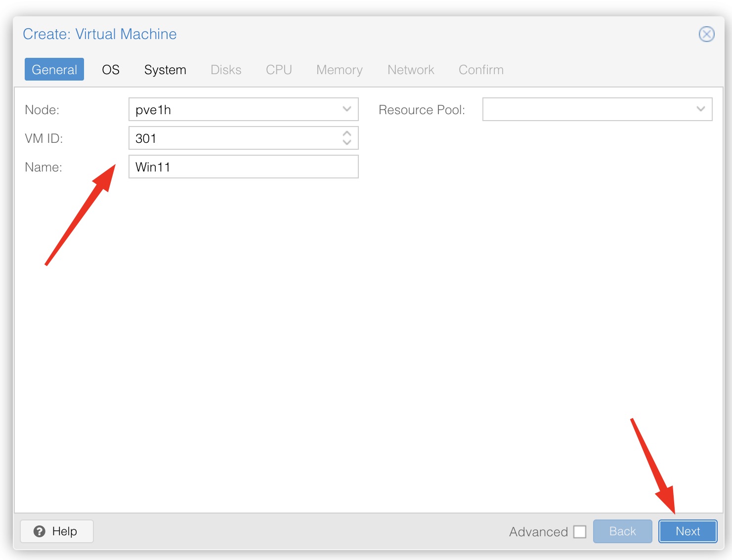Enable the Advanced checkbox

[580, 532]
